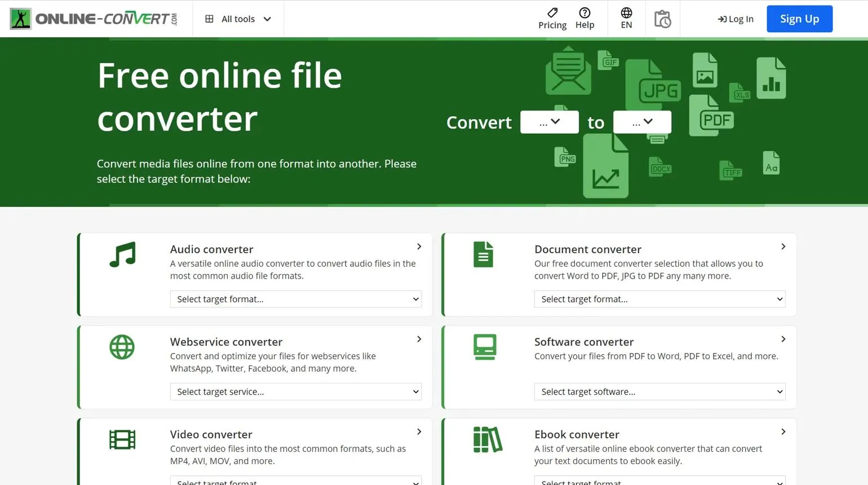Open the Help question mark icon
This screenshot has width=868, height=485.
tap(584, 19)
